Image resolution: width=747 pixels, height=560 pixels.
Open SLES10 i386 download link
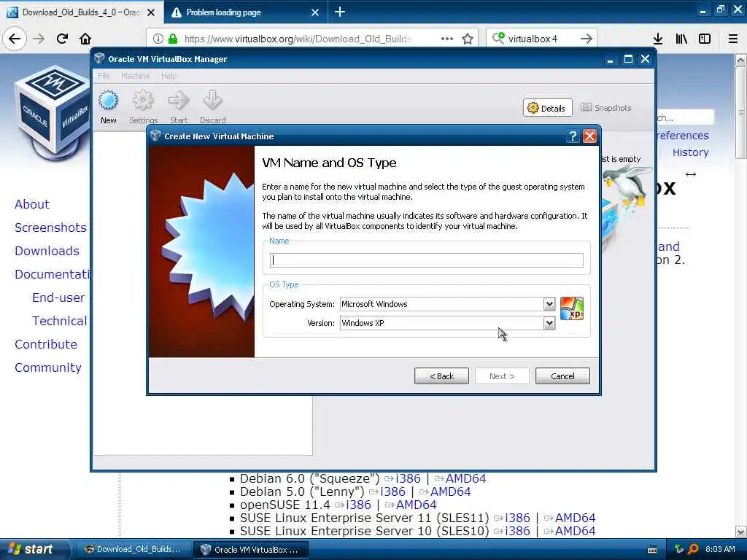point(517,531)
